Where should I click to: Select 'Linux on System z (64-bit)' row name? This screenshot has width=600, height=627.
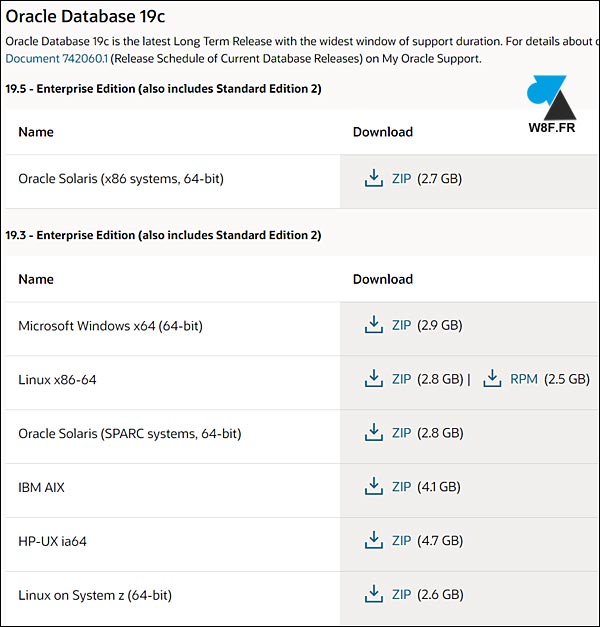[95, 595]
